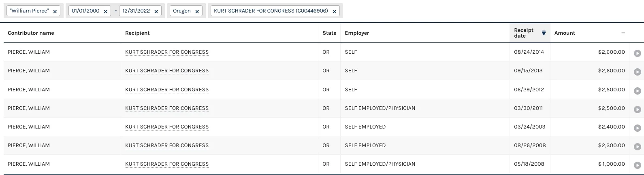Remove the Kurt Schrader for Congress filter
644x175 pixels.
(335, 12)
